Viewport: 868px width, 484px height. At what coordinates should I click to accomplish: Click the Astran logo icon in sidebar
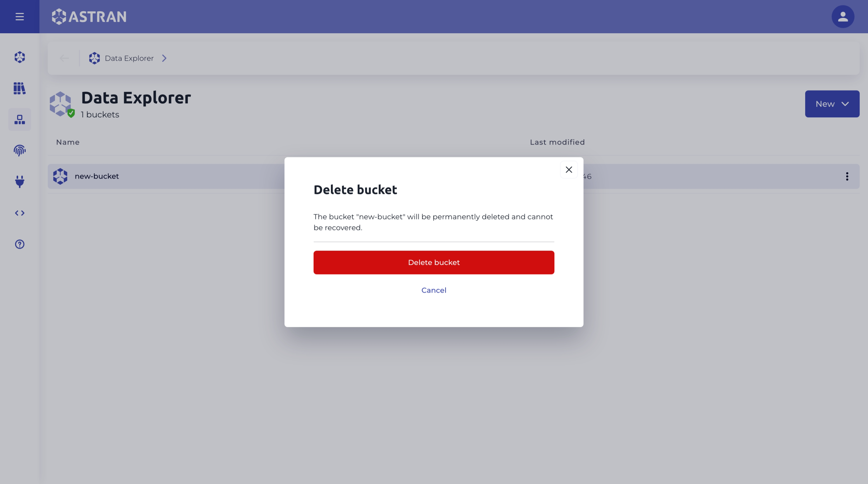[x=20, y=58]
